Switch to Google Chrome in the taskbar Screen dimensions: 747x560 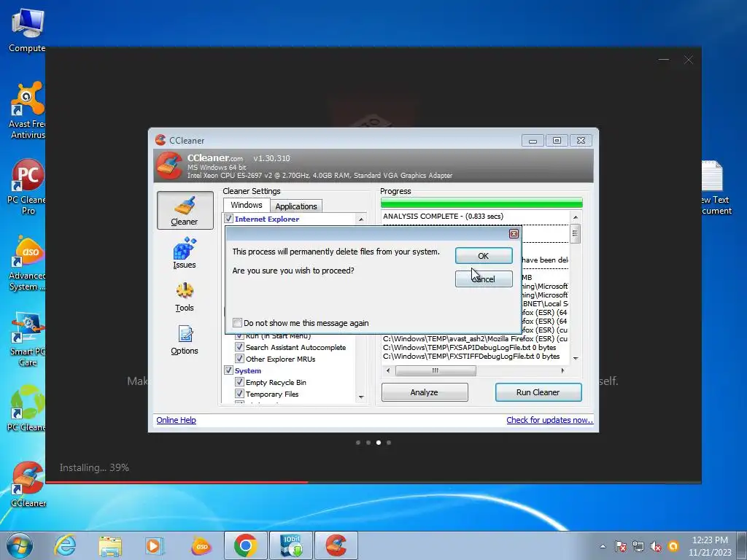click(246, 545)
